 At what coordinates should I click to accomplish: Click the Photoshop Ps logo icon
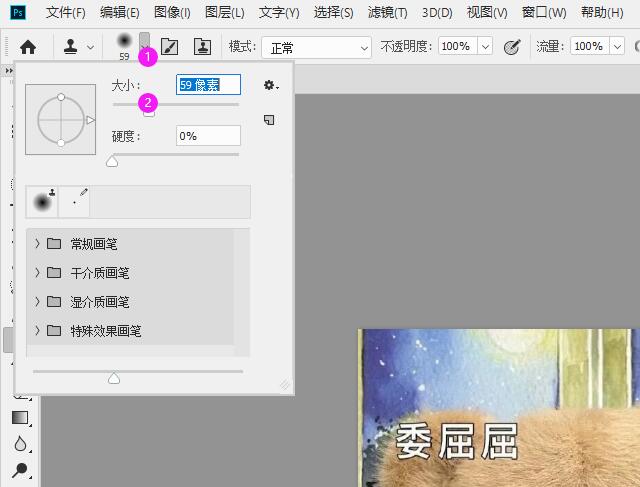[18, 12]
